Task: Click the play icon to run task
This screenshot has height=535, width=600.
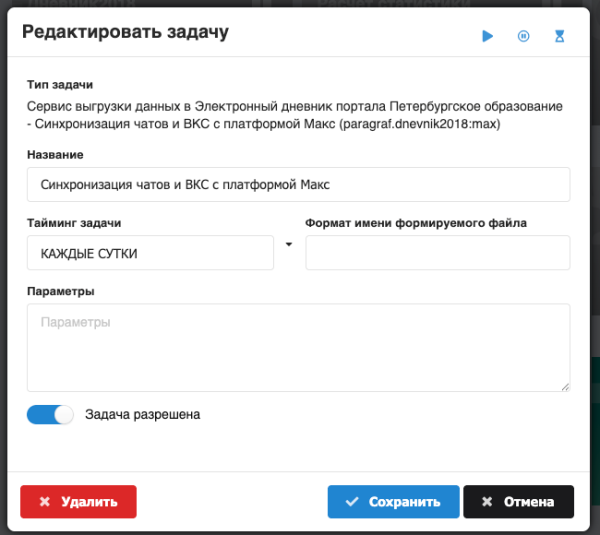Action: coord(488,36)
